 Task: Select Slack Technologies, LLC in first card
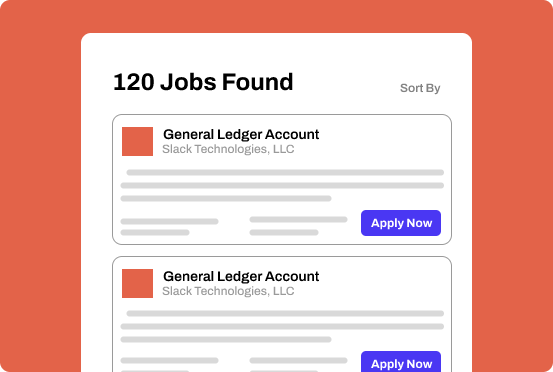228,149
